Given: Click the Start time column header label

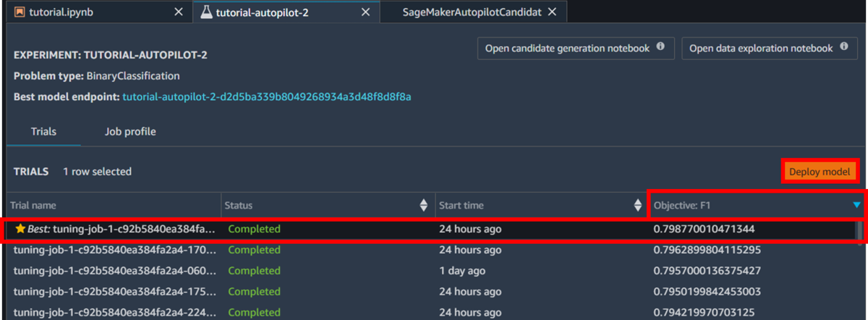Looking at the screenshot, I should click(x=461, y=206).
